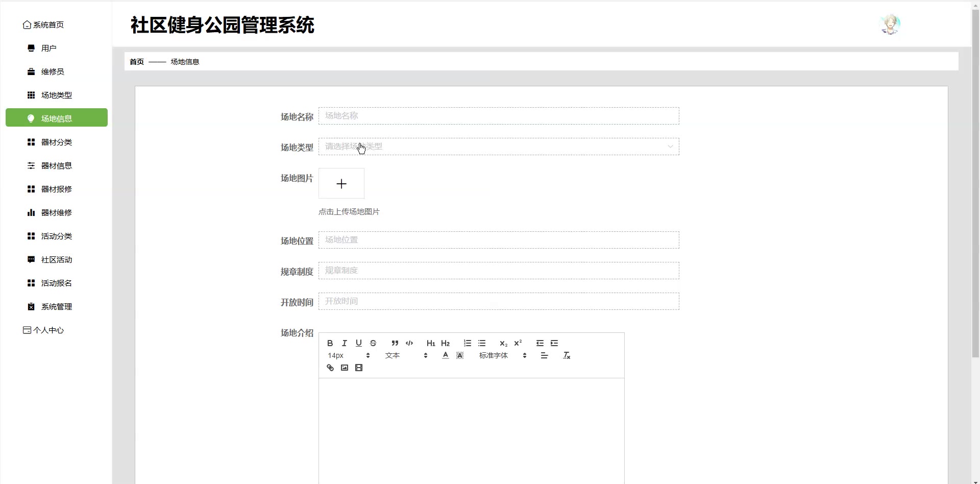Open the 器材信息 menu item

click(57, 165)
